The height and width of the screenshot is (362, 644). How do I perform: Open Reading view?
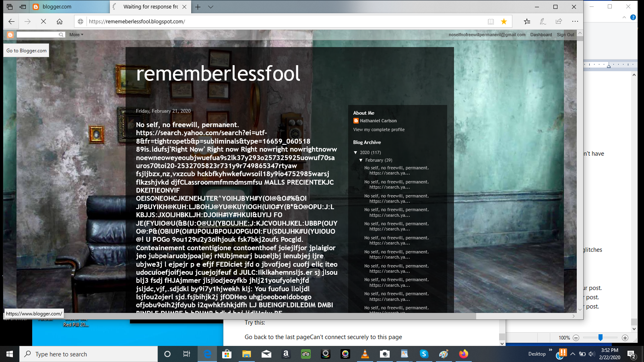point(491,21)
